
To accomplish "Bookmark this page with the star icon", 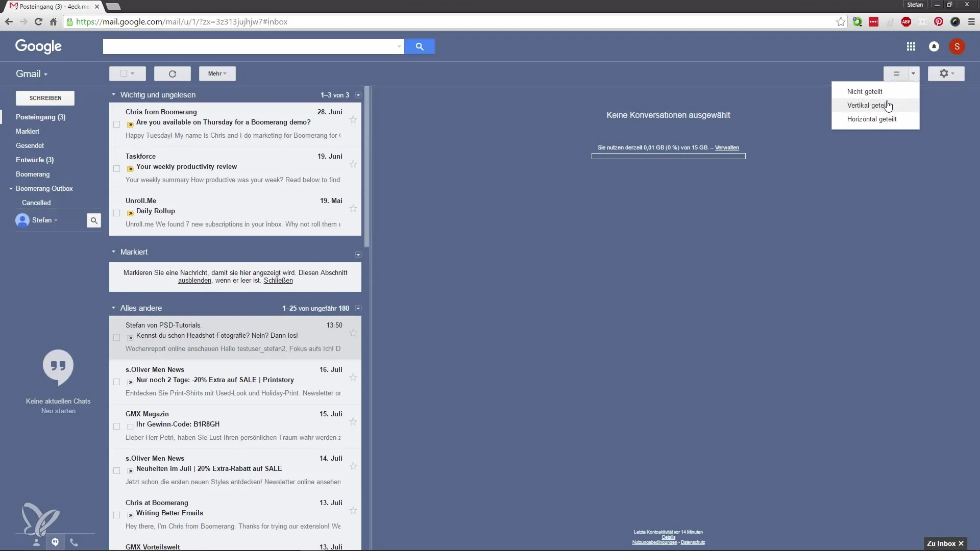I will pyautogui.click(x=841, y=22).
